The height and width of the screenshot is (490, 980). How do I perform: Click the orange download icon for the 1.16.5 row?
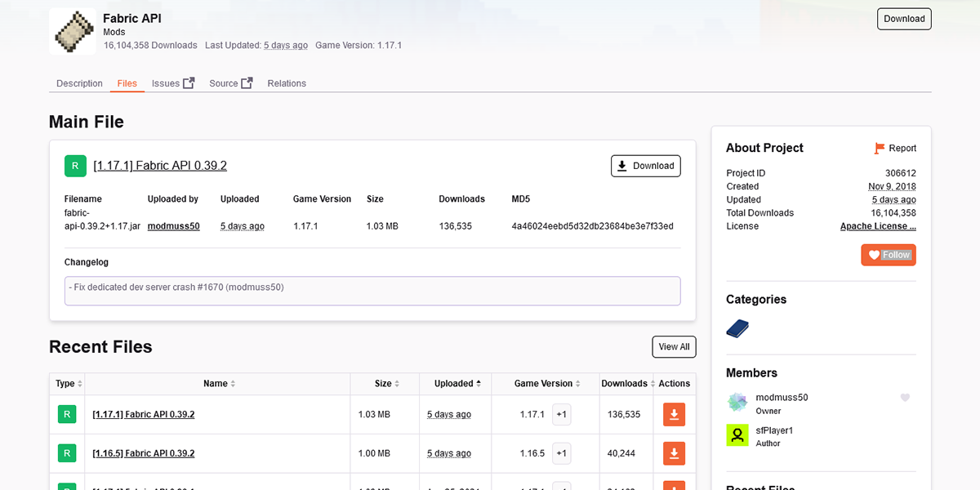pos(674,453)
